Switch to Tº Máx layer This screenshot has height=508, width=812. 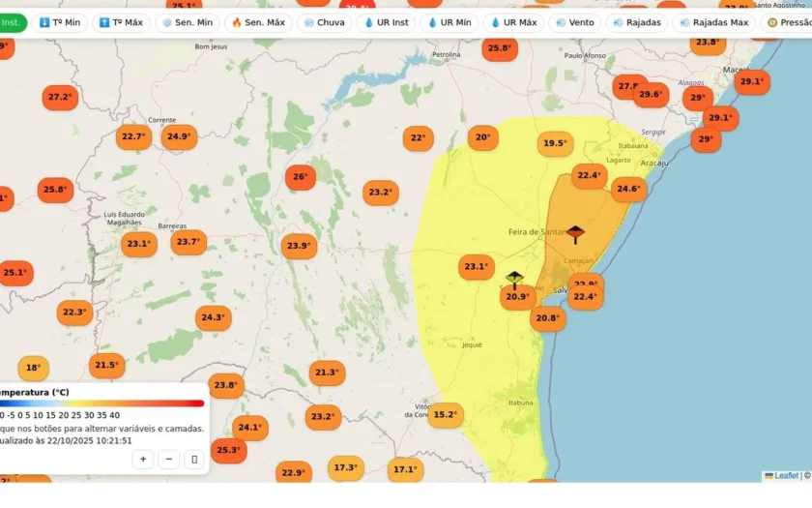[x=121, y=23]
